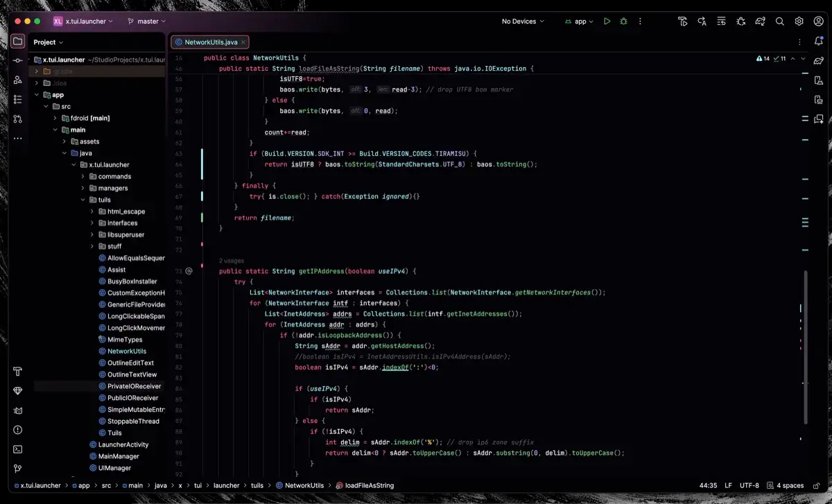Viewport: 832px width, 504px height.
Task: Open the x.tui.launcher project dropdown
Action: 83,21
